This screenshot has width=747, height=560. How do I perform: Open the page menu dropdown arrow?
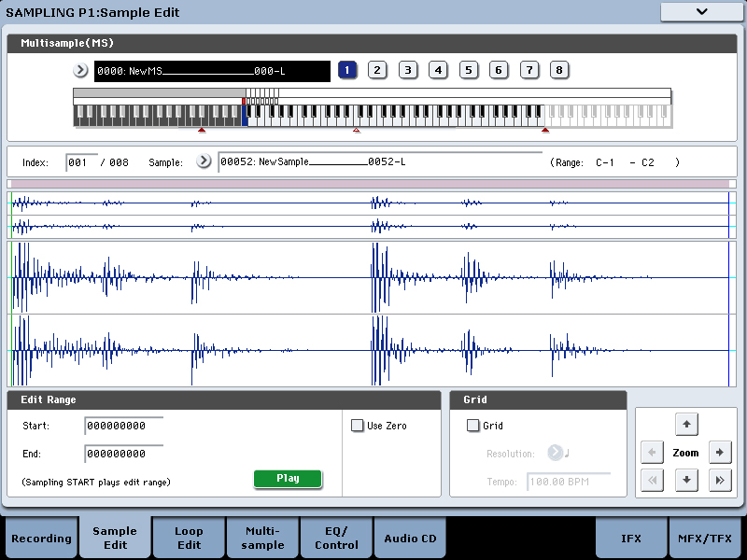coord(701,12)
